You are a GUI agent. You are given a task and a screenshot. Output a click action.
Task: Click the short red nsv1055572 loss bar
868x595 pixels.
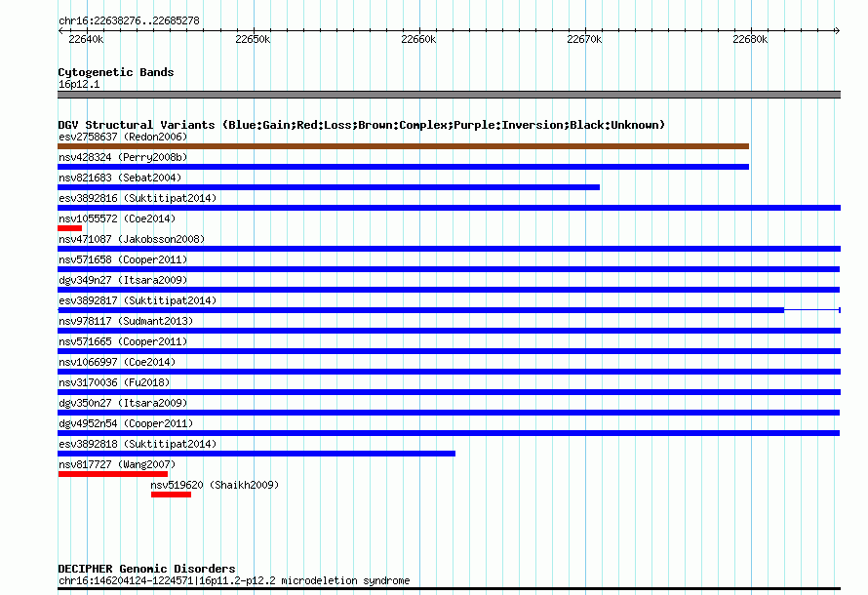pos(70,228)
